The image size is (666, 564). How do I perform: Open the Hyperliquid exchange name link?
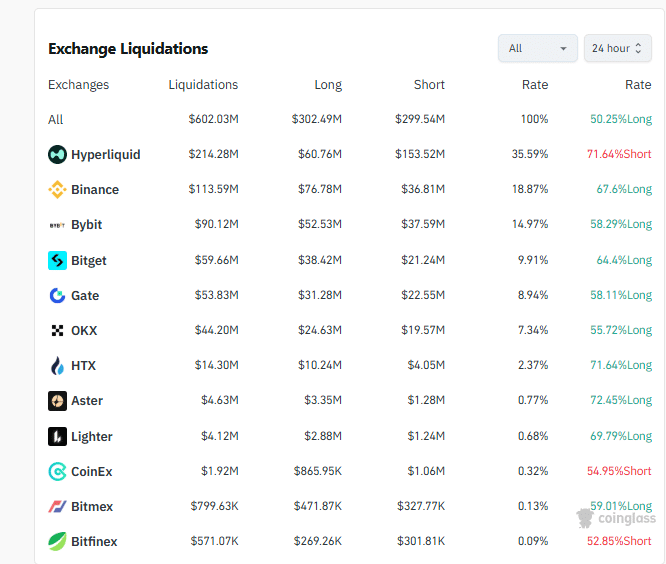click(106, 155)
